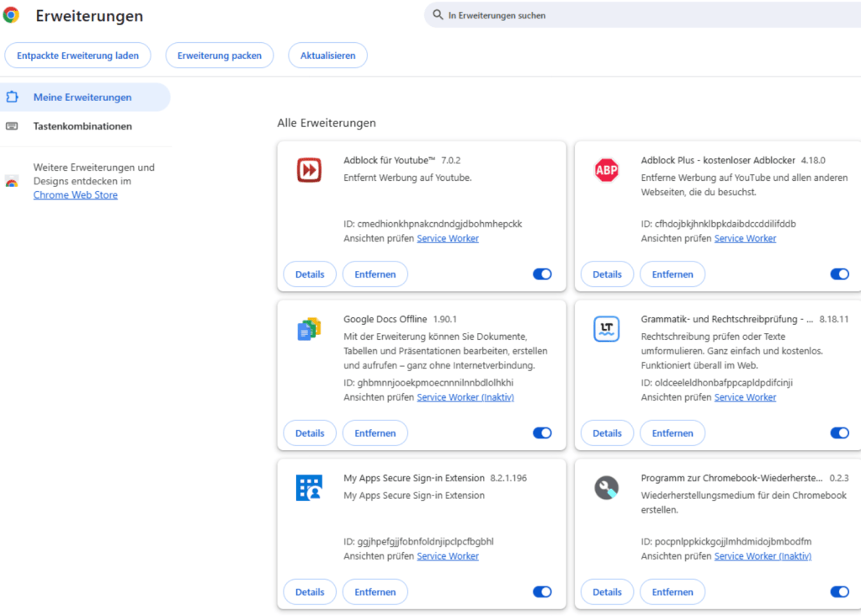Screen dimensions: 861x616
Task: Click Entpackte Erweiterung laden button
Action: point(77,56)
